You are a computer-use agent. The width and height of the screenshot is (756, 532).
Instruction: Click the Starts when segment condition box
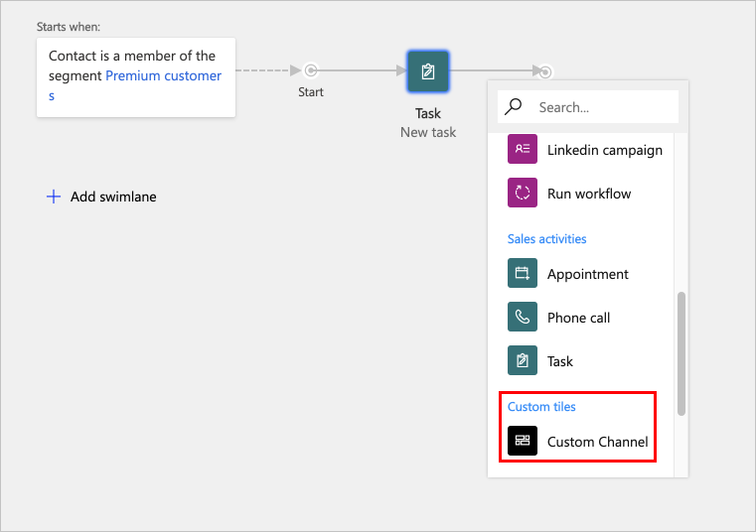tap(136, 77)
